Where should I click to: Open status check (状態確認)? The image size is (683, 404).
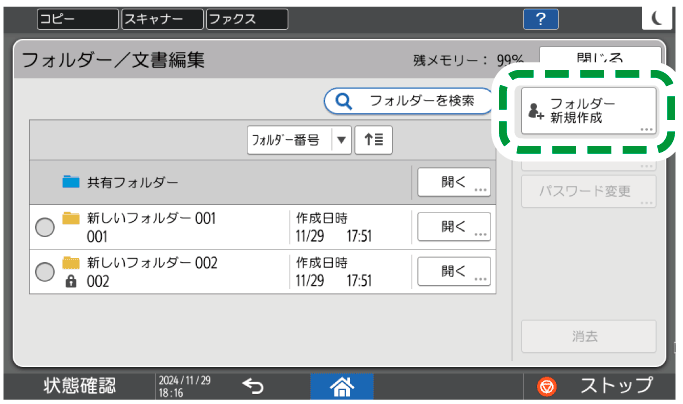80,386
